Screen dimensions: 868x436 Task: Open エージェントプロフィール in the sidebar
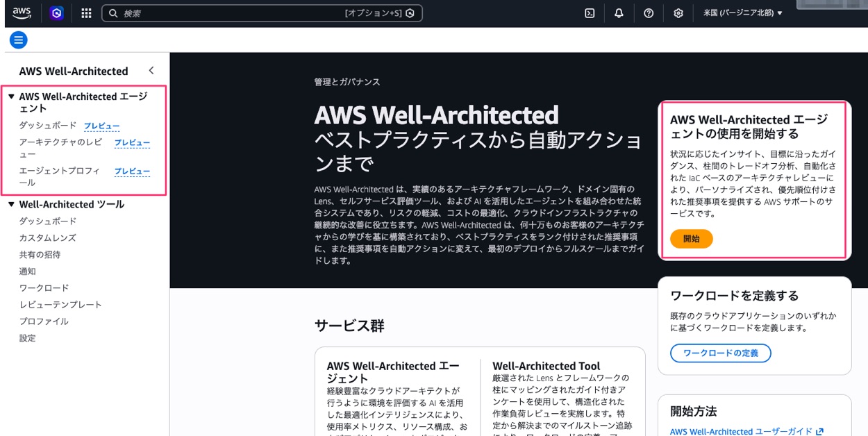coord(60,176)
